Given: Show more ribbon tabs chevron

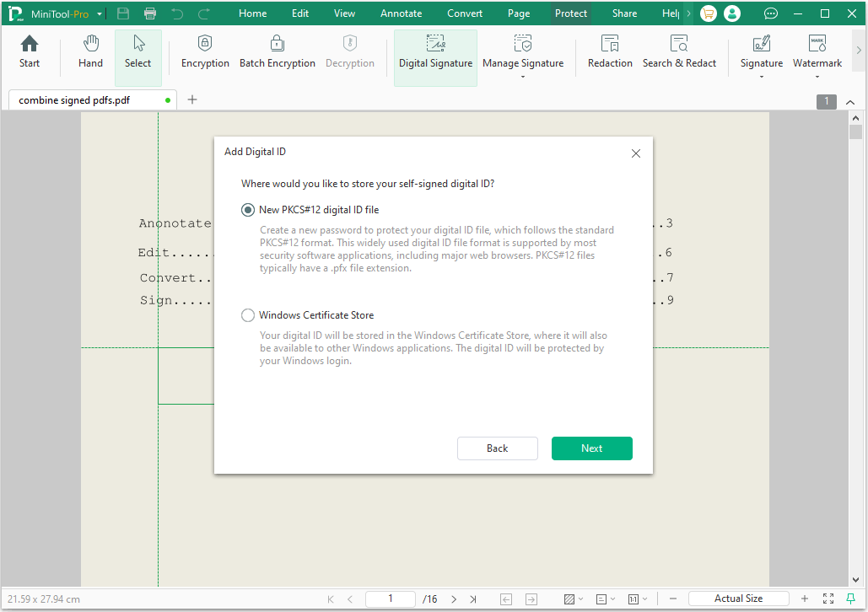Looking at the screenshot, I should tap(688, 13).
